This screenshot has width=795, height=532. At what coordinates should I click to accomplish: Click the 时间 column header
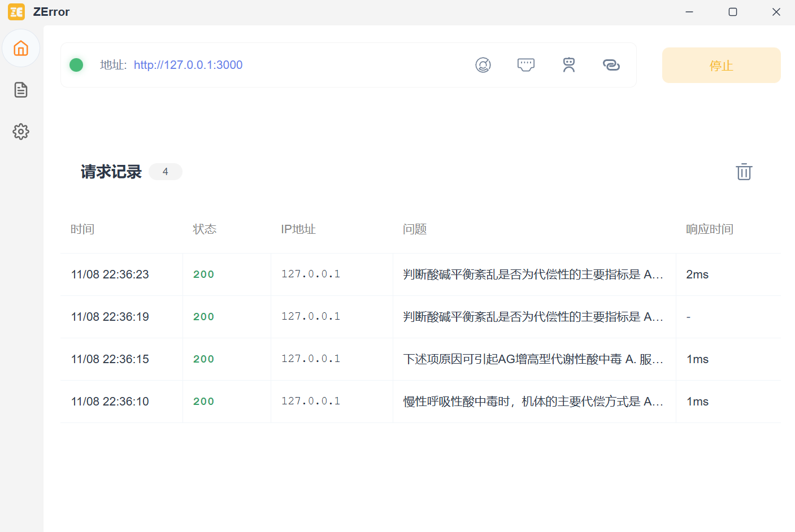tap(82, 229)
